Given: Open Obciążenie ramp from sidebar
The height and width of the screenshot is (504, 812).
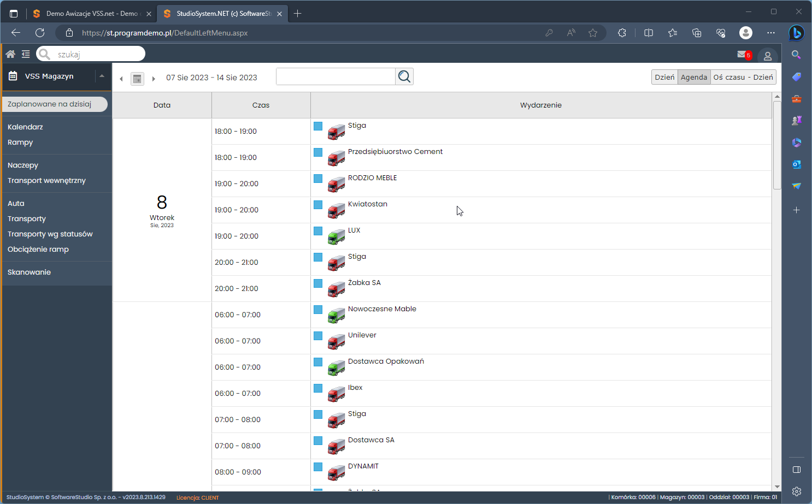Looking at the screenshot, I should tap(38, 249).
